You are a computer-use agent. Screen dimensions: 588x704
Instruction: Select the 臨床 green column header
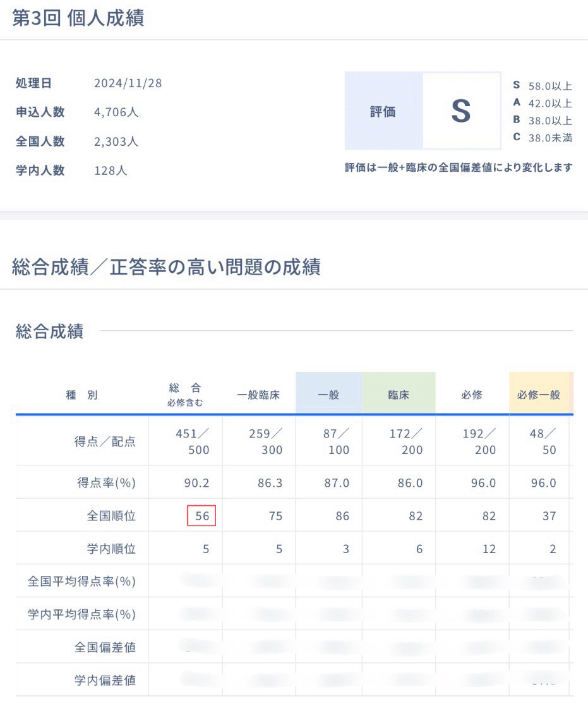click(x=399, y=395)
